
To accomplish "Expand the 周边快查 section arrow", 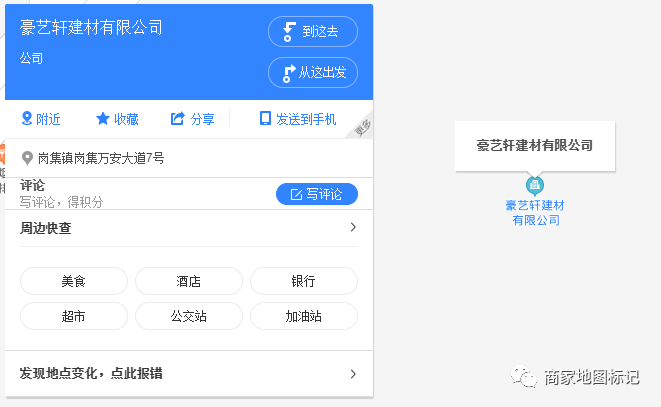I will pyautogui.click(x=352, y=228).
